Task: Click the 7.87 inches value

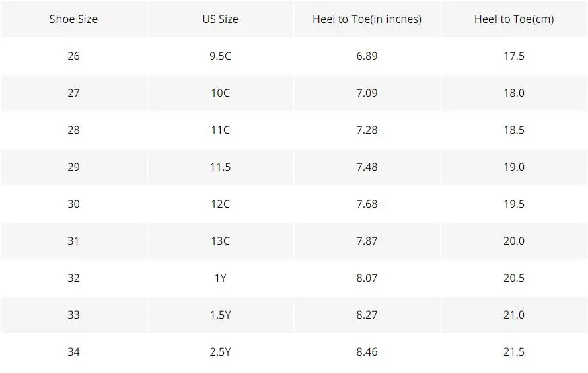Action: pyautogui.click(x=367, y=241)
